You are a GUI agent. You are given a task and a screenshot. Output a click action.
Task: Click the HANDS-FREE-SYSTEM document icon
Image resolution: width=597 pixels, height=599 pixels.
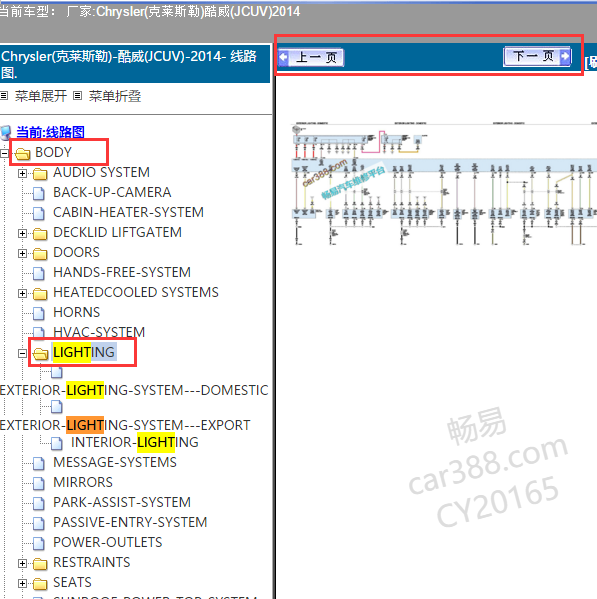(39, 274)
